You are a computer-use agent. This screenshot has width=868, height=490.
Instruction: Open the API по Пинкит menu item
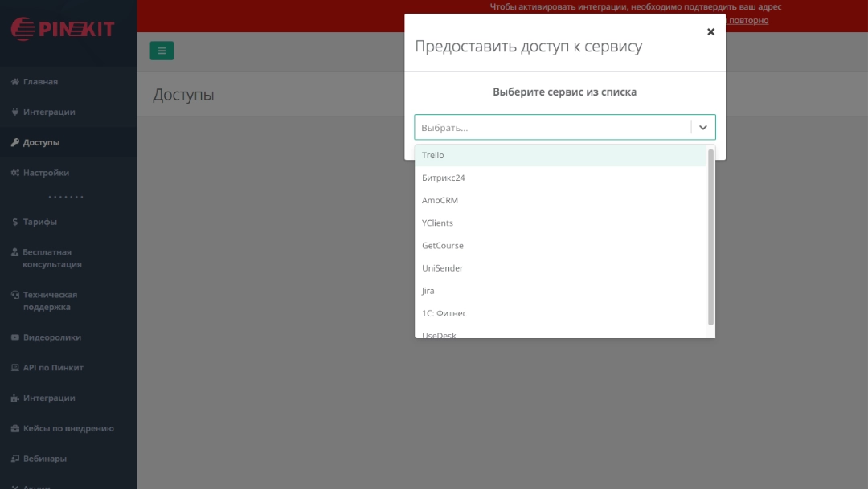point(53,368)
